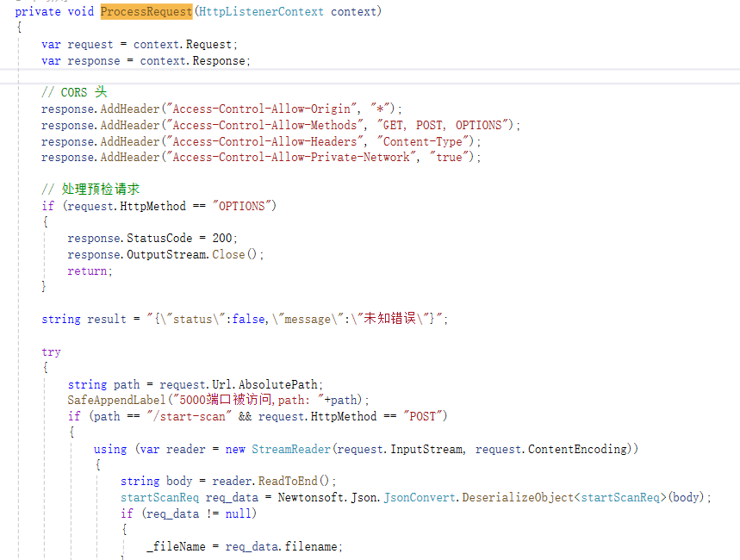Click the JsonConvert class name
This screenshot has height=560, width=740.
[x=420, y=498]
